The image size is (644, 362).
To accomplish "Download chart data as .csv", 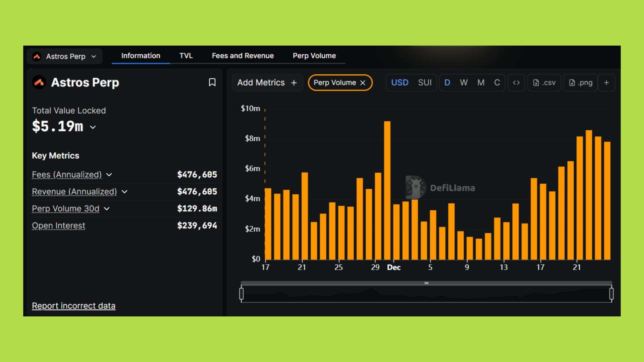I will pos(544,83).
